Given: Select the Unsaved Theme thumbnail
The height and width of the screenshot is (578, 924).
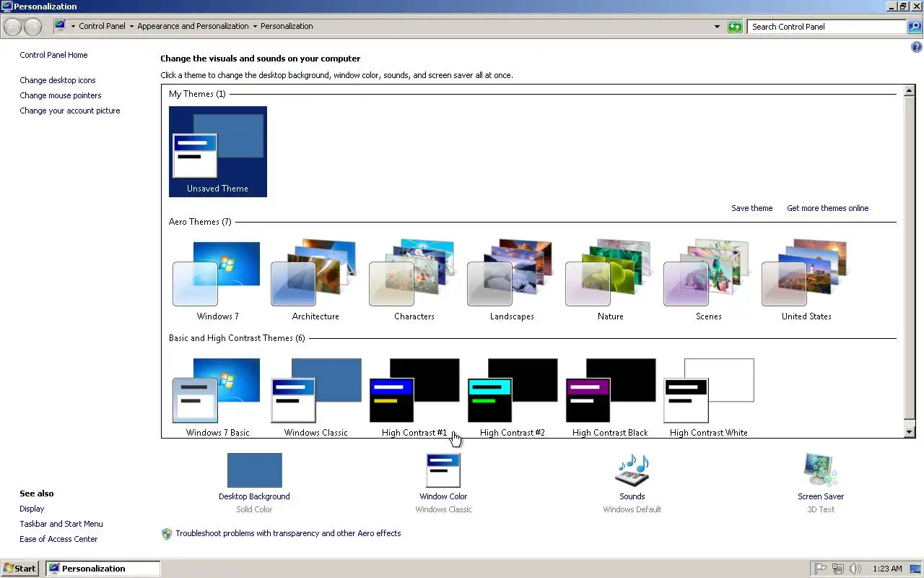Looking at the screenshot, I should pos(217,152).
